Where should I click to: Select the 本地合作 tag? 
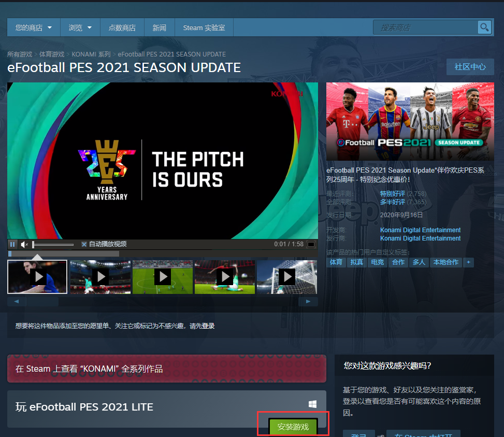click(x=446, y=262)
